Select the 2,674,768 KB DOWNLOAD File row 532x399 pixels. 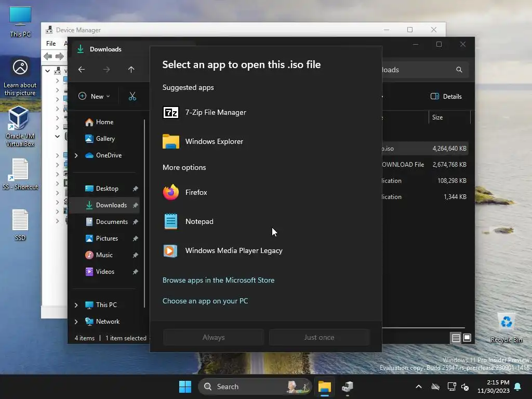tap(425, 165)
